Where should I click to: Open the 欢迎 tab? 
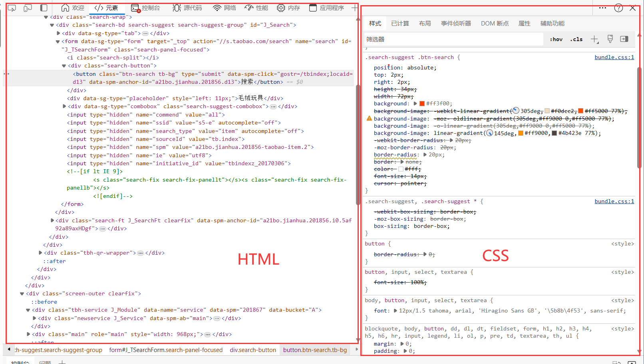(73, 8)
